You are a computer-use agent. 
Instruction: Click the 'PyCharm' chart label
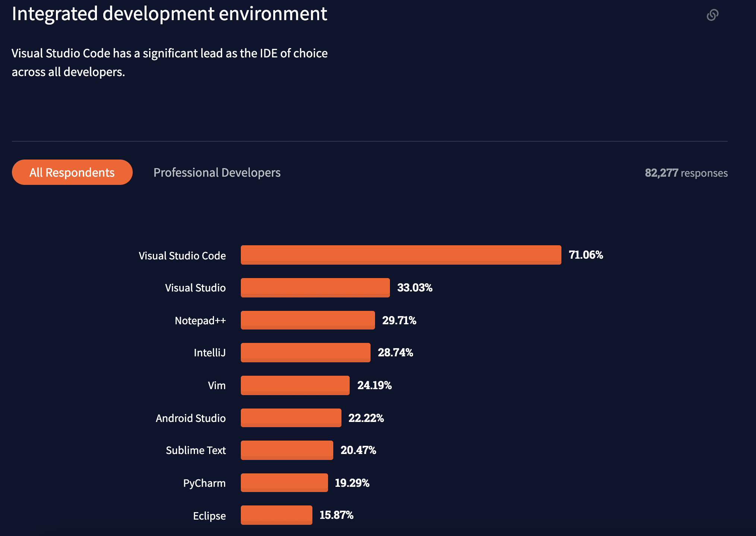[204, 483]
